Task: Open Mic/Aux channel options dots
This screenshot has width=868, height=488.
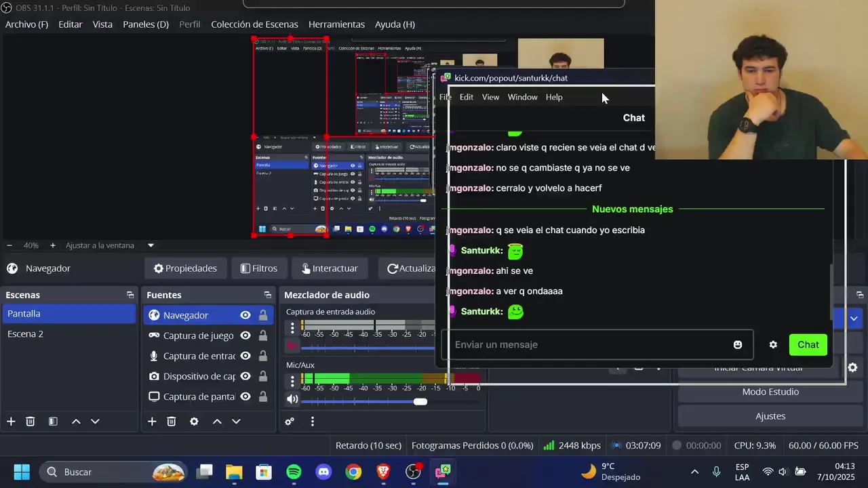Action: tap(292, 381)
